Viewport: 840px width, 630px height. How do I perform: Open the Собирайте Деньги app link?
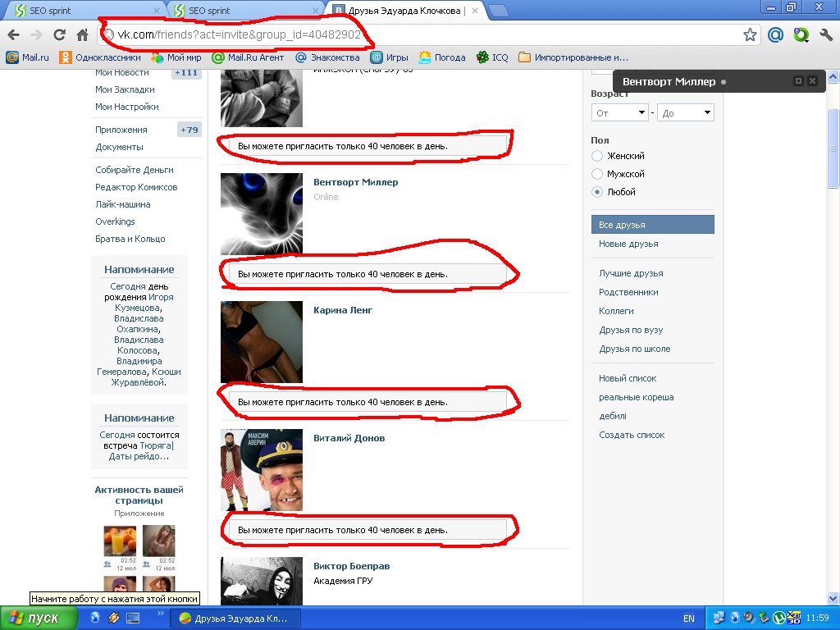135,170
